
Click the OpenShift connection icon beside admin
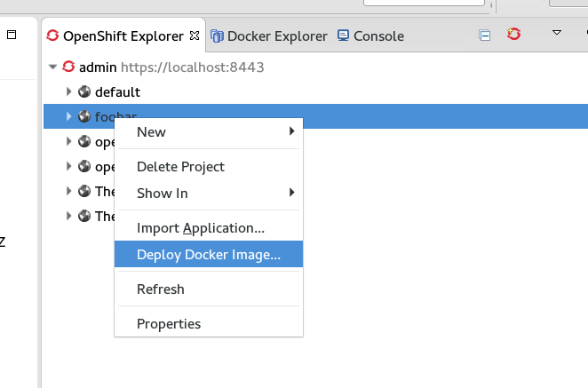tap(68, 67)
